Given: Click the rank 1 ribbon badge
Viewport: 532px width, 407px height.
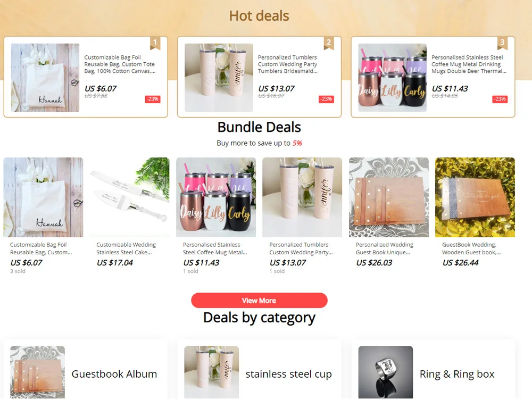Looking at the screenshot, I should tap(155, 43).
